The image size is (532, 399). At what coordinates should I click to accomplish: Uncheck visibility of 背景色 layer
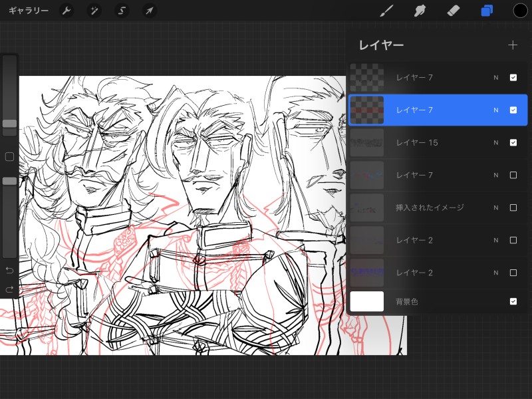click(x=513, y=301)
